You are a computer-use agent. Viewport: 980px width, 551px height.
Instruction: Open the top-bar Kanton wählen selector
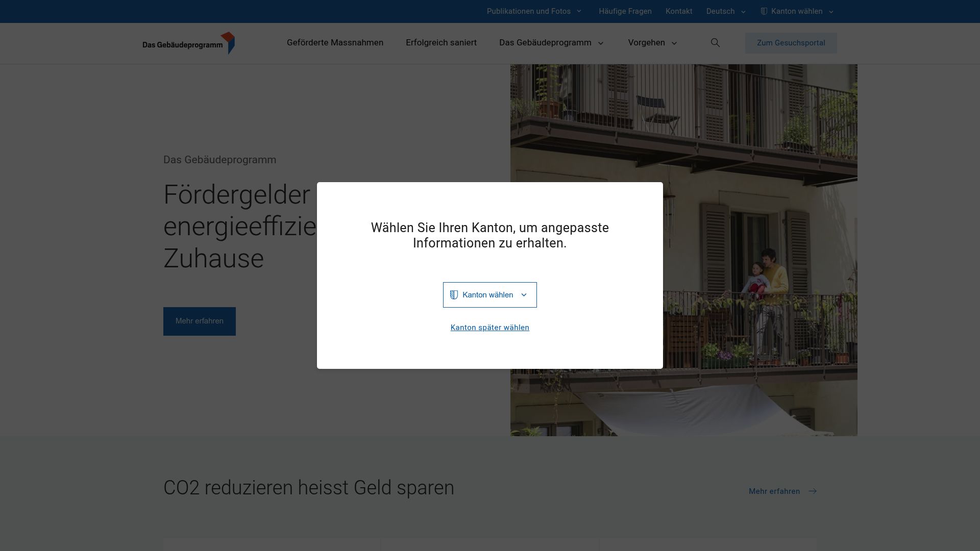click(796, 11)
